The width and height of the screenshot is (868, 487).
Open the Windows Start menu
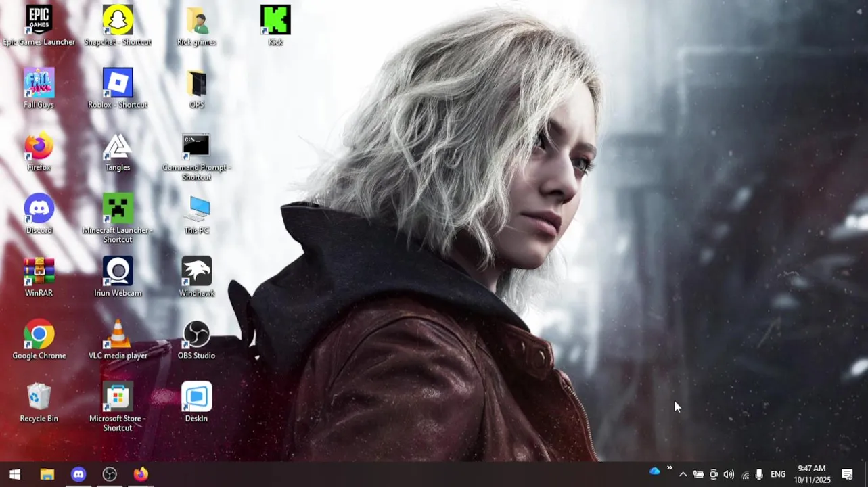coord(15,474)
